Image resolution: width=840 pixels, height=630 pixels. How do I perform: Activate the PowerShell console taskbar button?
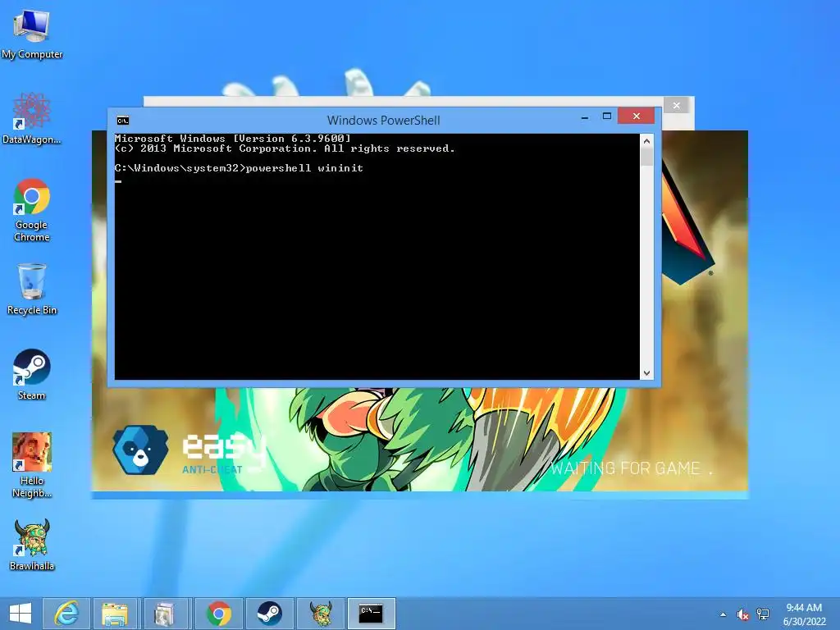tap(371, 614)
